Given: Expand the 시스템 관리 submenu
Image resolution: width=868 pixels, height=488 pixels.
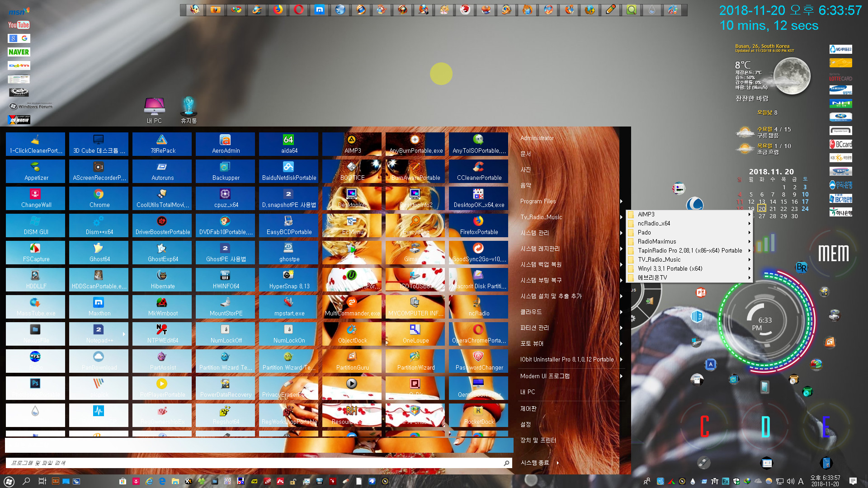Looking at the screenshot, I should pyautogui.click(x=571, y=233).
